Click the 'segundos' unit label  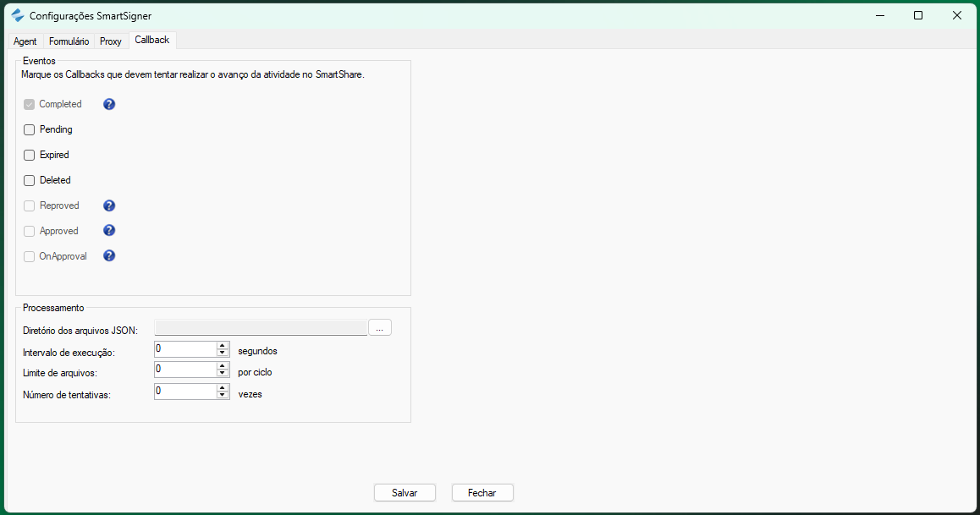pyautogui.click(x=257, y=351)
